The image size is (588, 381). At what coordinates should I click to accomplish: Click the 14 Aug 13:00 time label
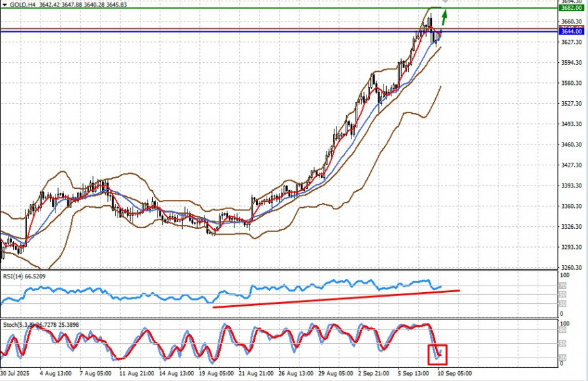pos(176,374)
